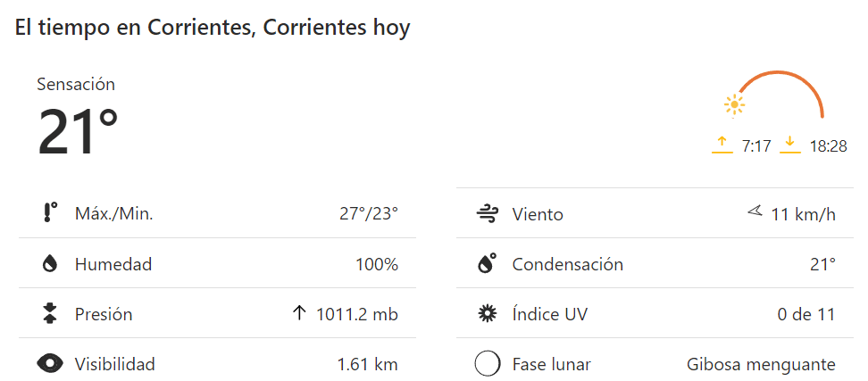Click the sunrise arrow icon
The image size is (868, 381).
pyautogui.click(x=722, y=145)
